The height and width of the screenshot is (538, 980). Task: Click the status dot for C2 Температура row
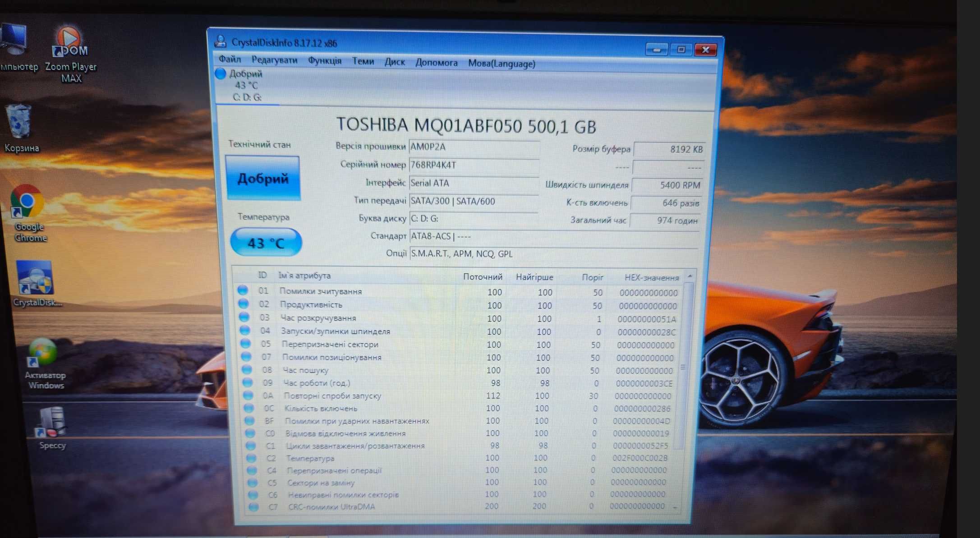[251, 458]
